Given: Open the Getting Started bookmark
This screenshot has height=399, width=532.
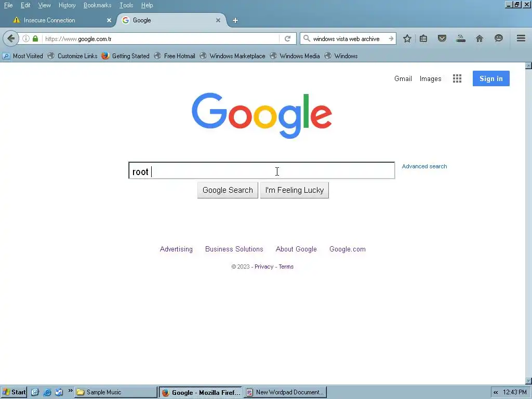Looking at the screenshot, I should click(x=126, y=56).
